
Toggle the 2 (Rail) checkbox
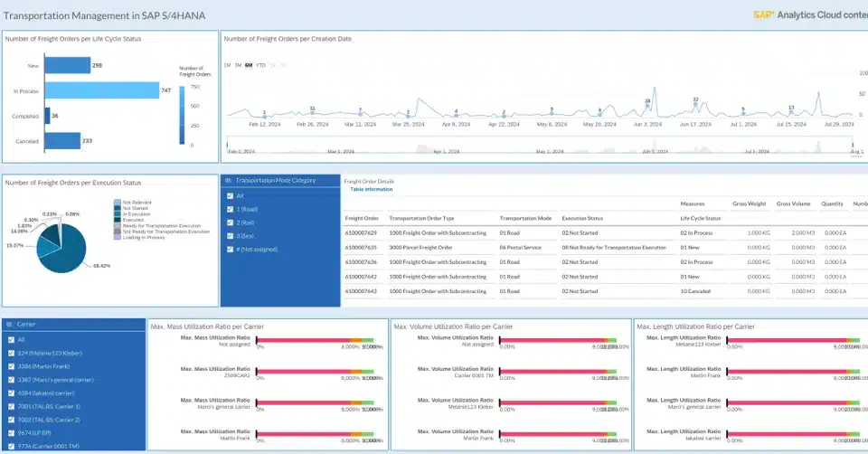230,222
